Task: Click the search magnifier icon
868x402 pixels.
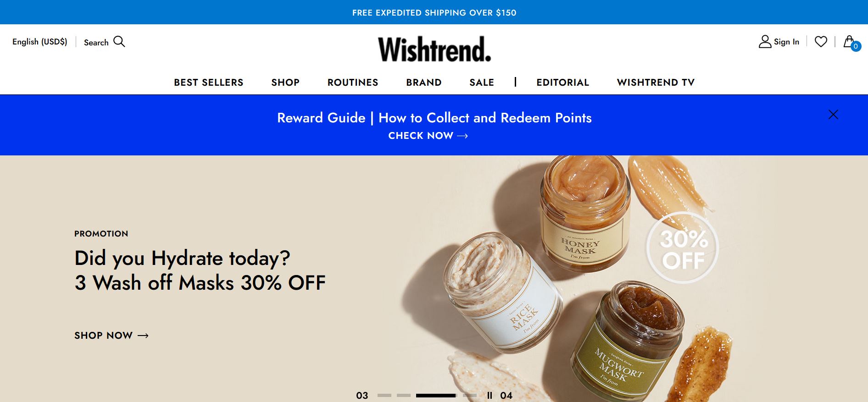Action: click(x=119, y=42)
